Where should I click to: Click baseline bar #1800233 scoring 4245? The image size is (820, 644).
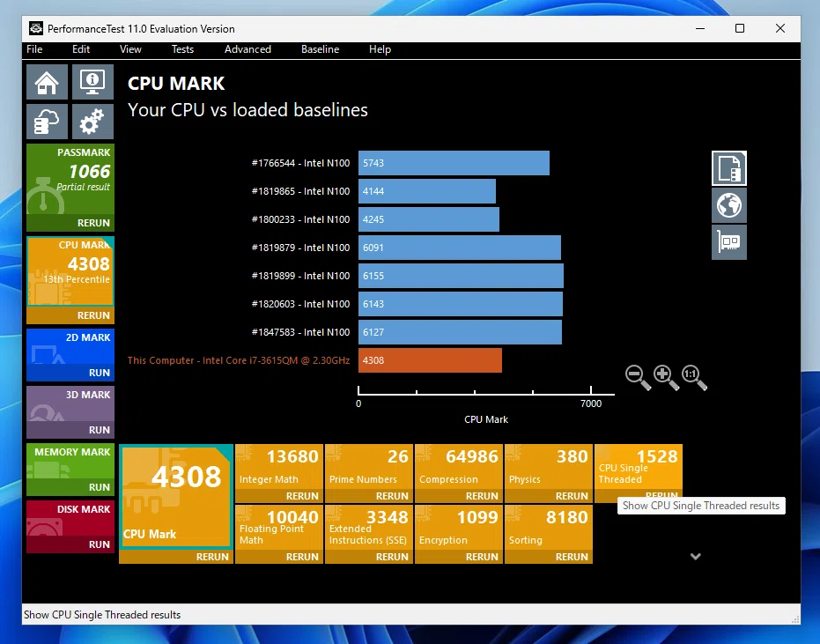tap(429, 219)
